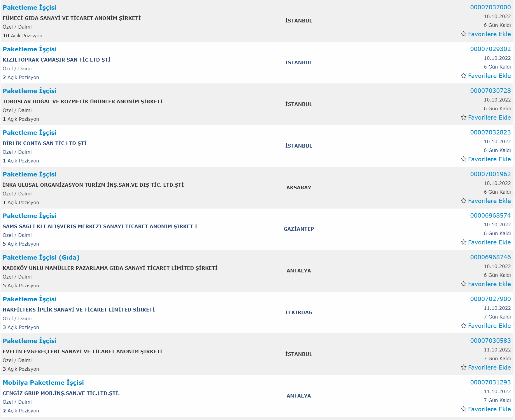
Task: Open listing number 00007032823
Action: click(x=491, y=132)
